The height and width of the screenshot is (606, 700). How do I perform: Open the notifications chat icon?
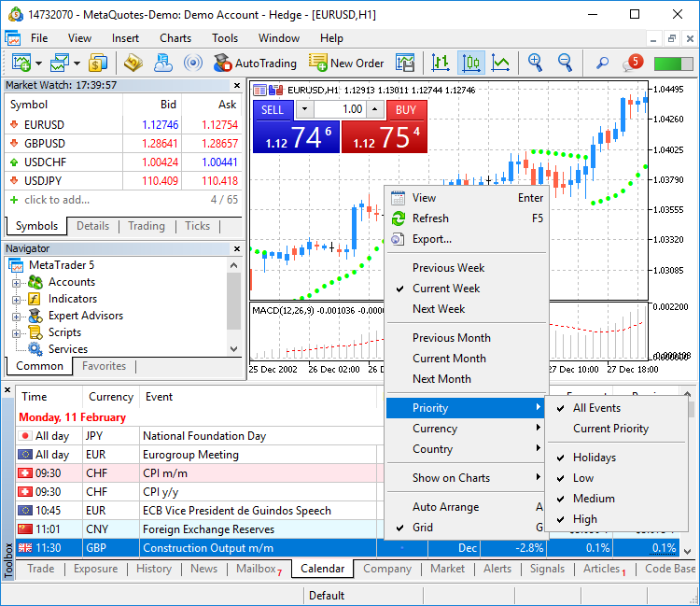632,63
